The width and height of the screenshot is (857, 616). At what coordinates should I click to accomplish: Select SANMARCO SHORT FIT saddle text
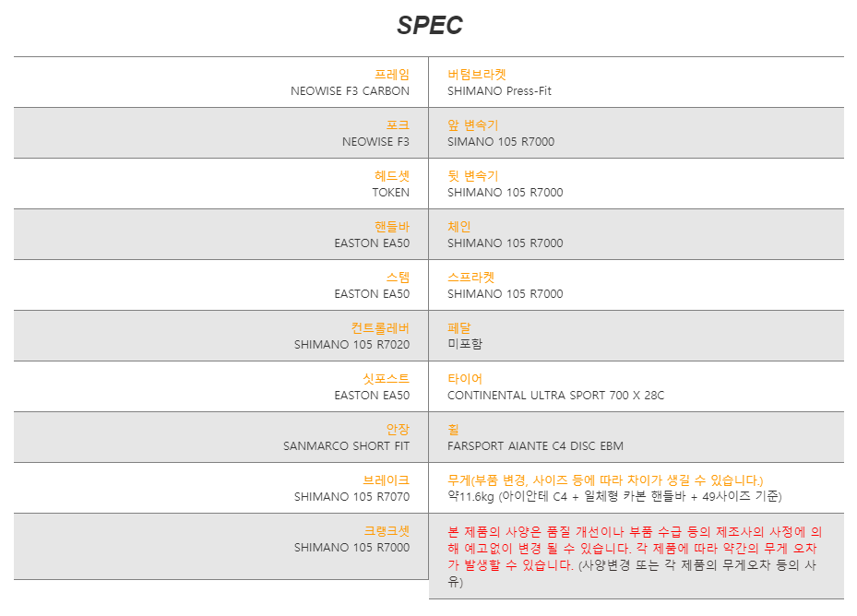click(x=346, y=446)
